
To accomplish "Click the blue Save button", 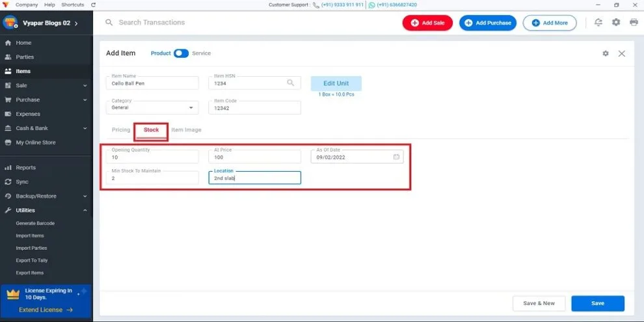I will (598, 304).
